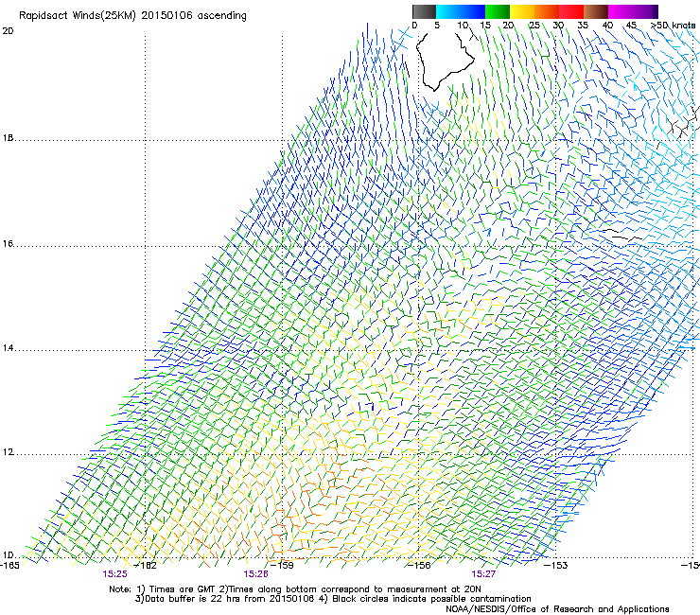Click the cyan-blue 5-15 knots color band

pyautogui.click(x=461, y=11)
